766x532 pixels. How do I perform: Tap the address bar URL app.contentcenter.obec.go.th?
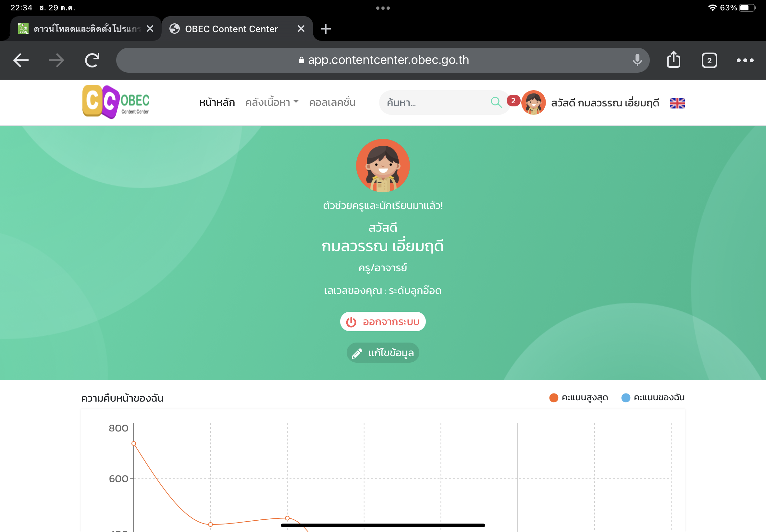pos(383,60)
